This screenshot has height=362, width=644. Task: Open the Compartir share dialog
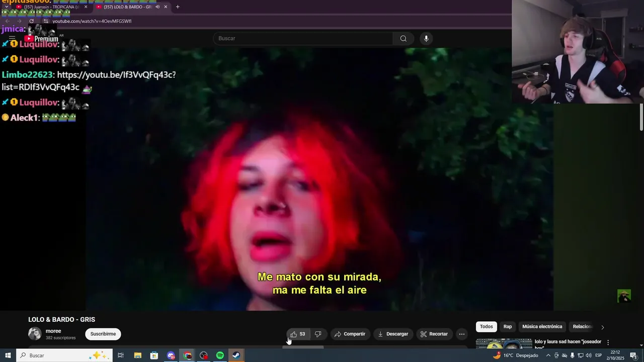pyautogui.click(x=350, y=334)
